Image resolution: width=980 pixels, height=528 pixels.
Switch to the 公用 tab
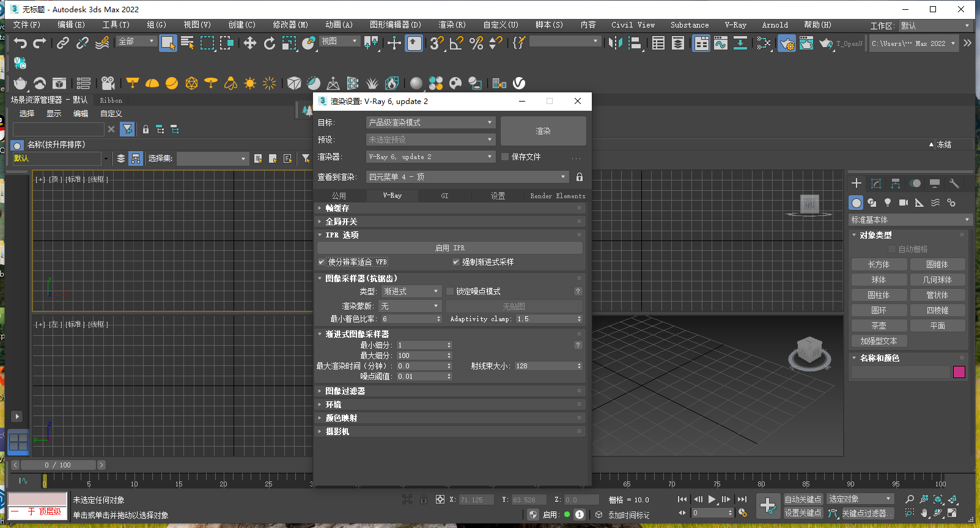point(339,196)
